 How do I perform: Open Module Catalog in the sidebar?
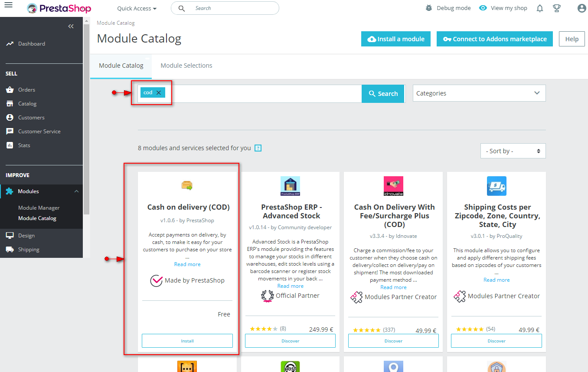[37, 218]
